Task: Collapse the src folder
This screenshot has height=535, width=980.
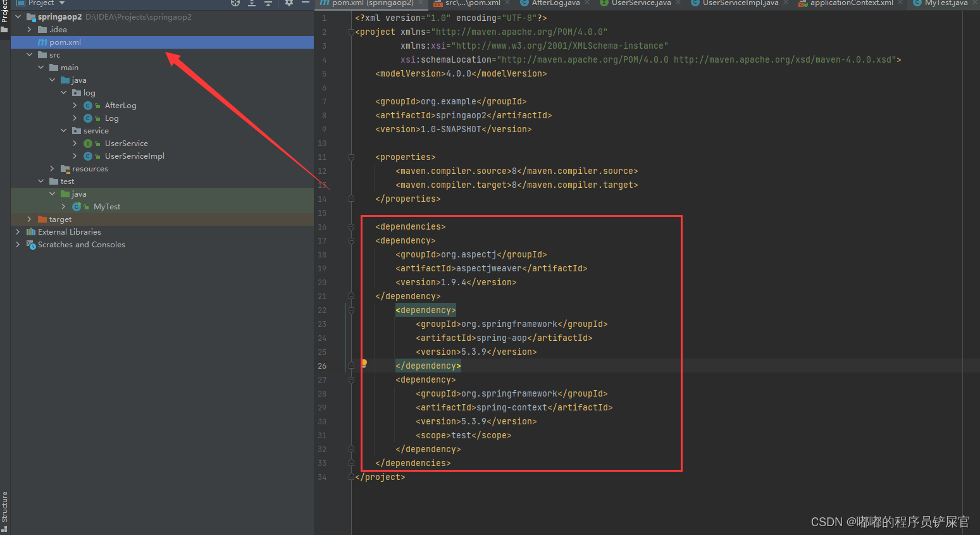Action: click(x=29, y=55)
